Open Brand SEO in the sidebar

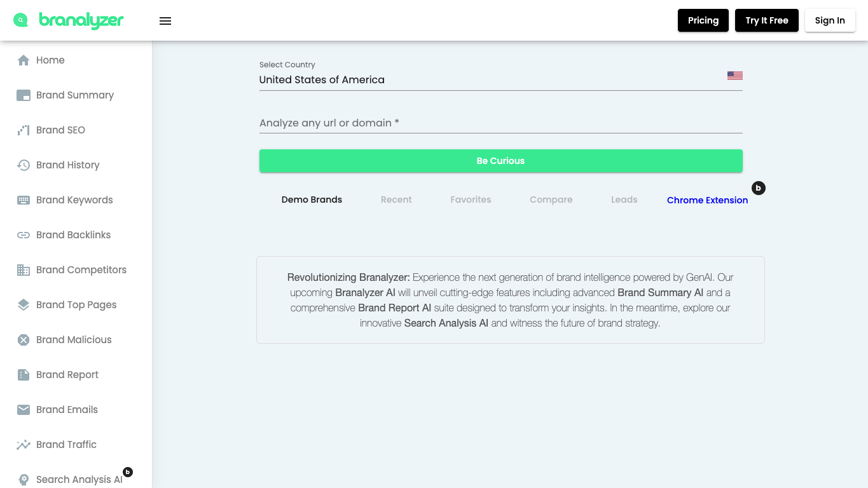(76, 130)
